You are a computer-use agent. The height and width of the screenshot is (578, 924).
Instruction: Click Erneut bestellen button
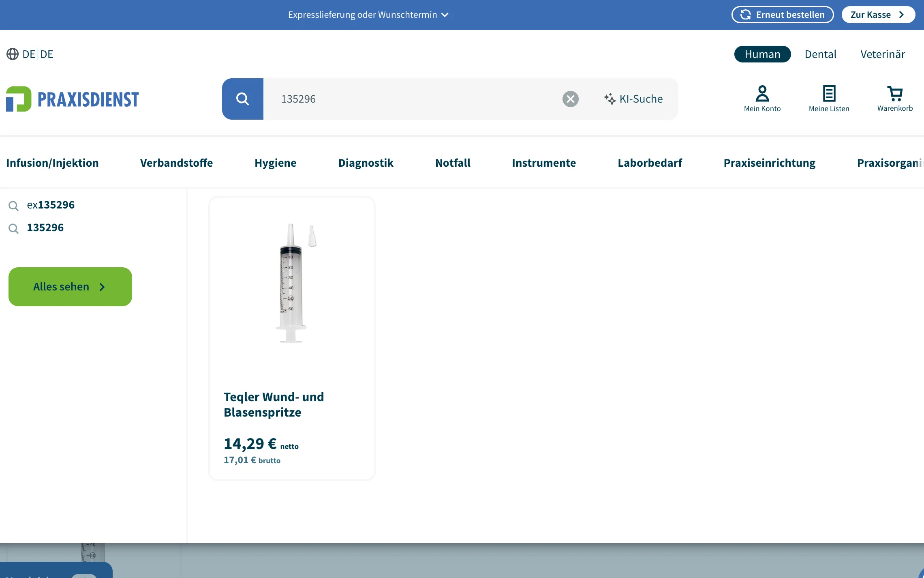click(783, 15)
